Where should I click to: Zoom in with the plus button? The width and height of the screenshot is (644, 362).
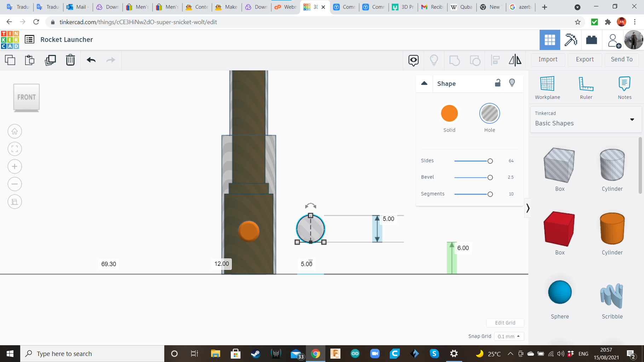click(15, 167)
